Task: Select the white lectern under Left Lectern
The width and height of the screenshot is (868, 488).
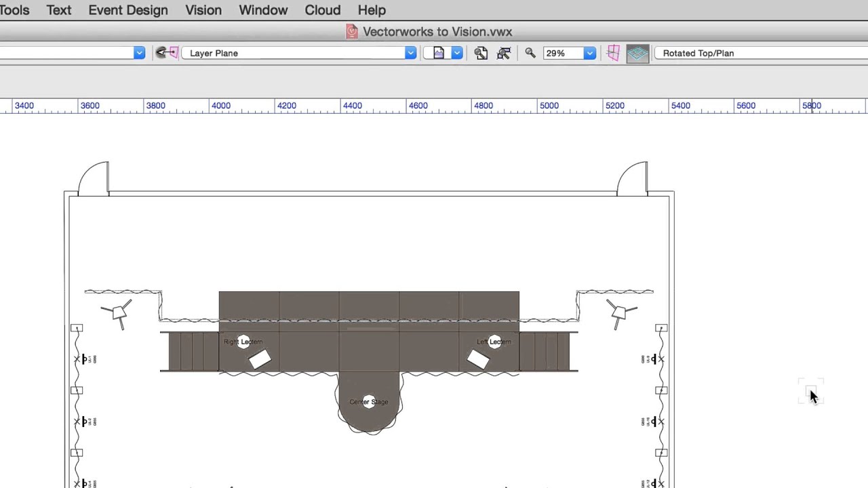Action: (x=478, y=359)
